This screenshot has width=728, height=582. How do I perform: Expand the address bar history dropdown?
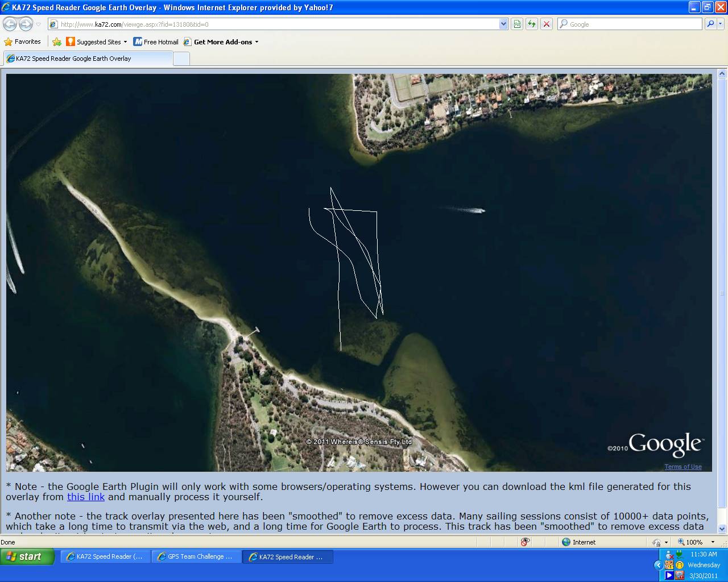[x=503, y=24]
